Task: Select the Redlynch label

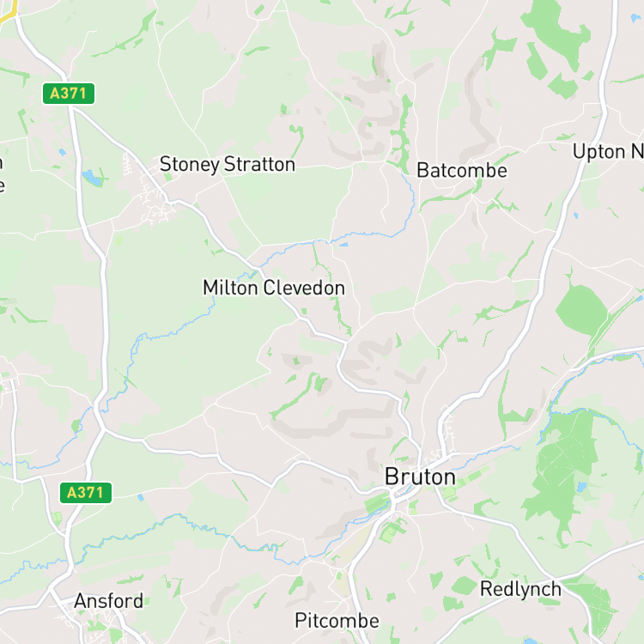Action: 520,589
